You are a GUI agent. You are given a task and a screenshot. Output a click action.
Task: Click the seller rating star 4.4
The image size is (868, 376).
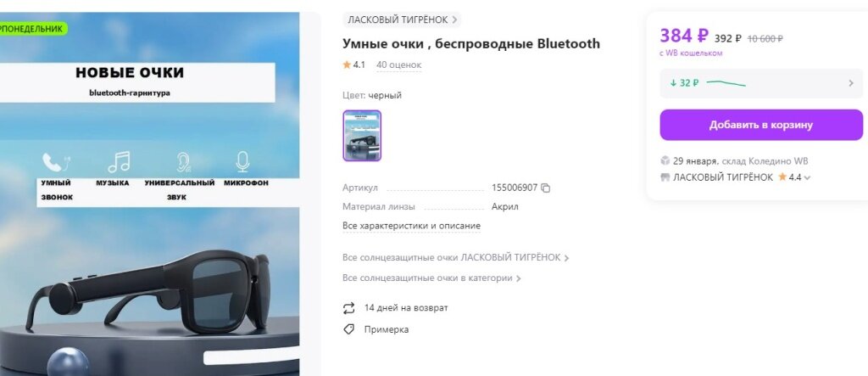[x=782, y=177]
